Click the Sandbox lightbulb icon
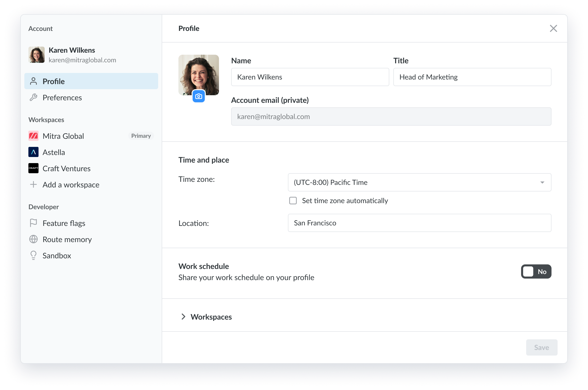 [x=33, y=256]
